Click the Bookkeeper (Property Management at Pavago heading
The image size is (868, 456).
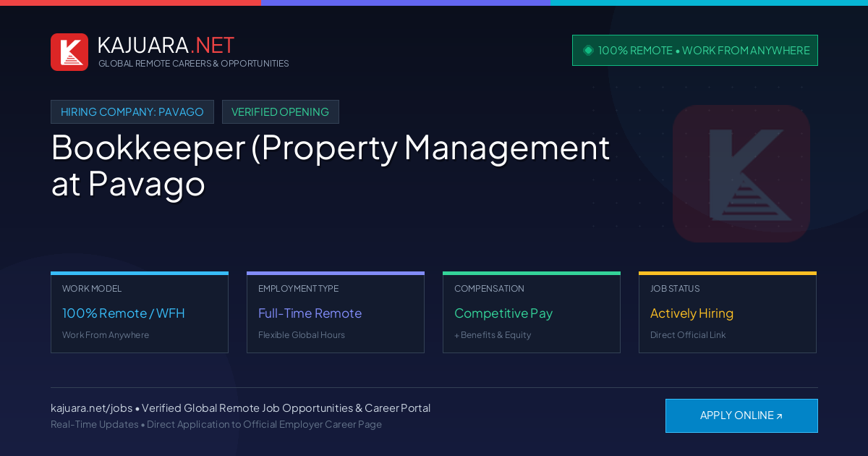(331, 165)
